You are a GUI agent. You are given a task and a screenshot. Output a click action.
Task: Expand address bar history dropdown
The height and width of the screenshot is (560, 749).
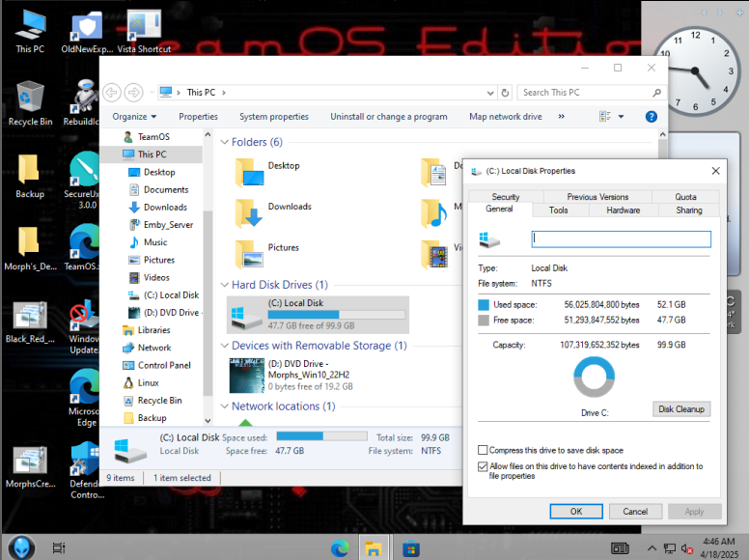pos(490,93)
